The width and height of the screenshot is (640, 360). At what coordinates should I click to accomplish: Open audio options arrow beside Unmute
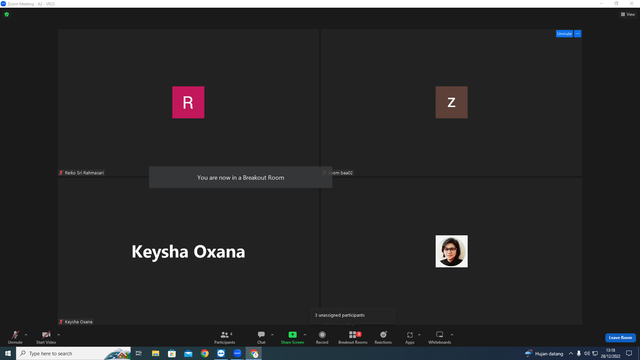tap(26, 335)
